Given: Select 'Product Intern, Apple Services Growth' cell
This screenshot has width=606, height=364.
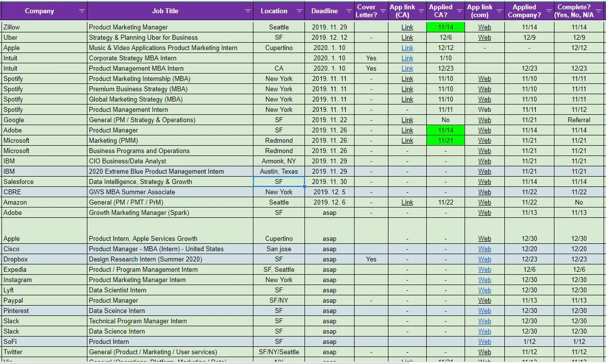Looking at the screenshot, I should click(x=170, y=231).
